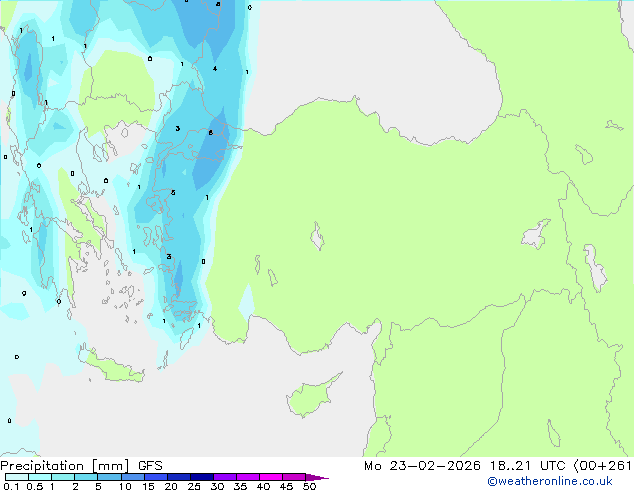
Task: Click the 0.1–0.5 mm legend swatch
Action: click(x=17, y=477)
